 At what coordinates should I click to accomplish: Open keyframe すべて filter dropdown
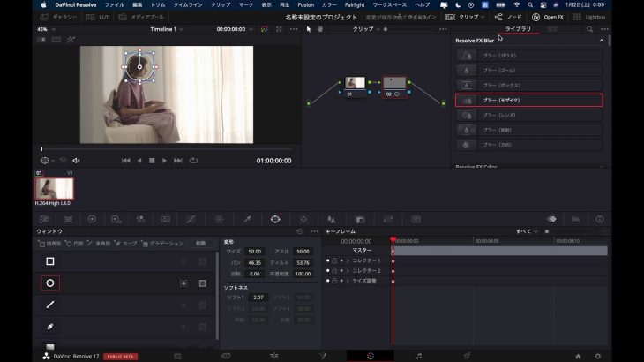[527, 231]
